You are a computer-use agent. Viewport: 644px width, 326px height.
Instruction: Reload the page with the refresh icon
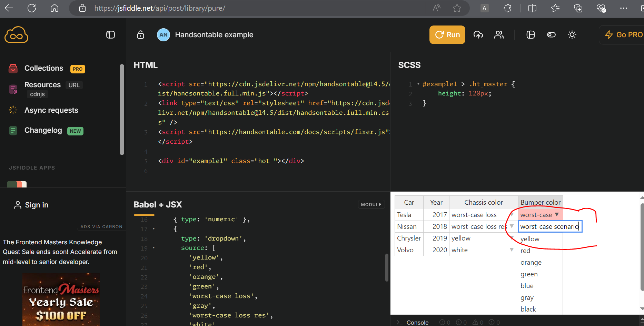click(32, 8)
